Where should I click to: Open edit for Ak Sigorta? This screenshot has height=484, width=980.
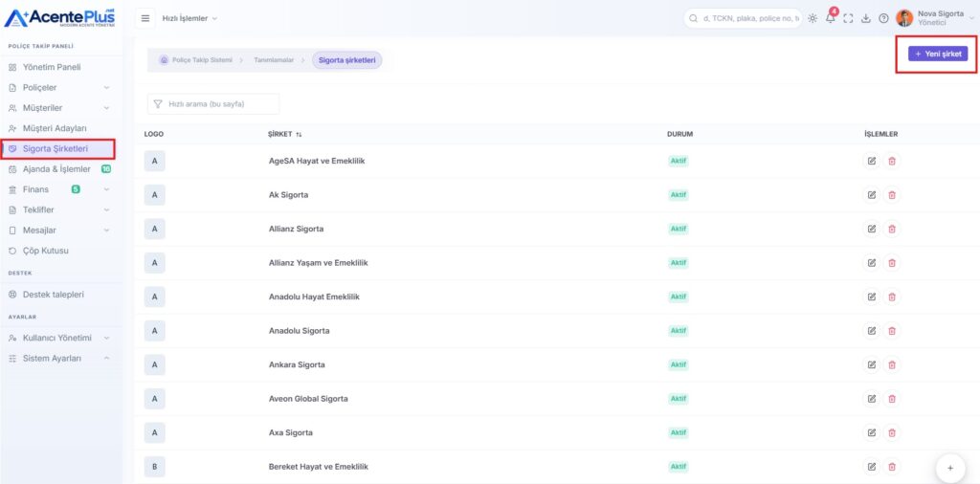click(x=871, y=195)
